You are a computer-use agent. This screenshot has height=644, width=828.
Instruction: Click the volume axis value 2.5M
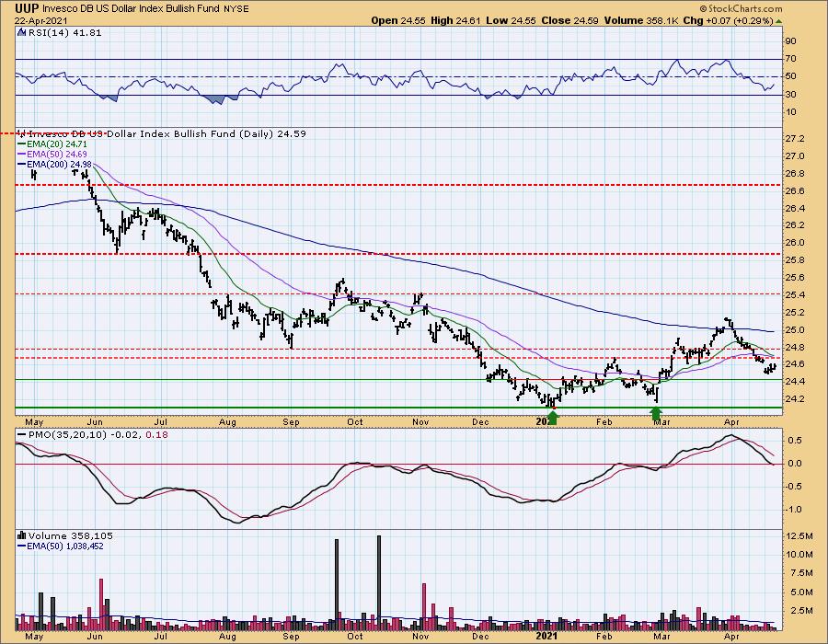801,611
